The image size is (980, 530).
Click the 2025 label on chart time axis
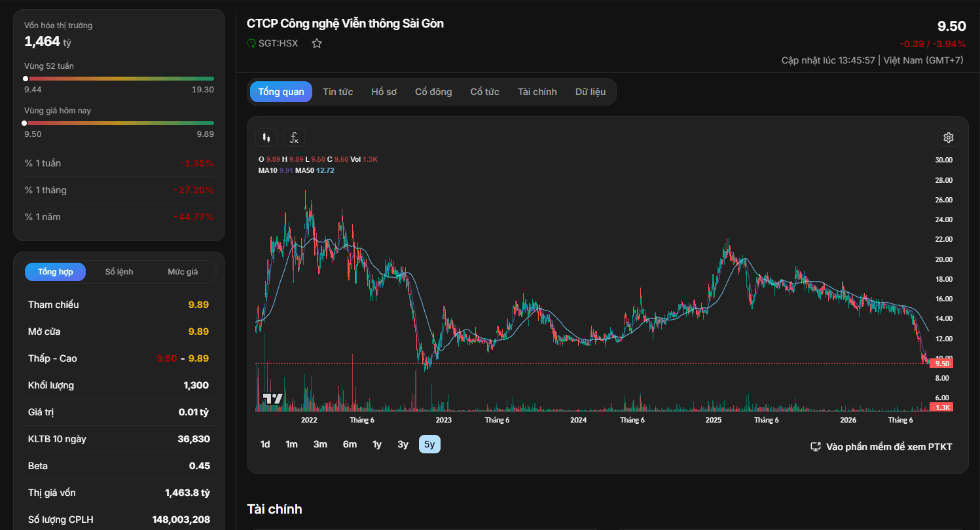pos(714,420)
